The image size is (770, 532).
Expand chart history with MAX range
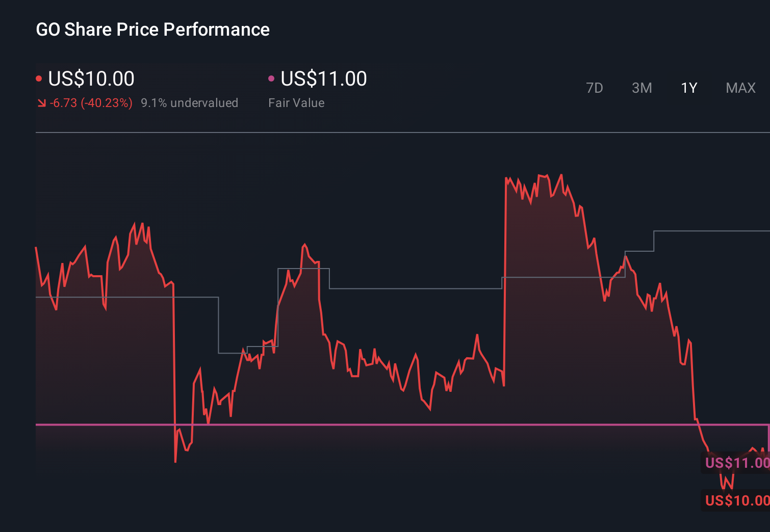[740, 88]
